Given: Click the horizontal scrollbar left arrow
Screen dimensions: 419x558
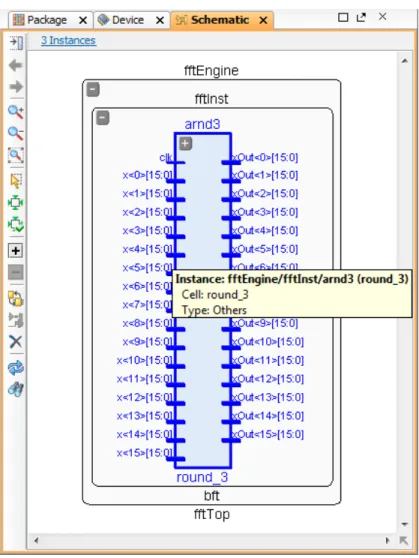Looking at the screenshot, I should click(36, 541).
